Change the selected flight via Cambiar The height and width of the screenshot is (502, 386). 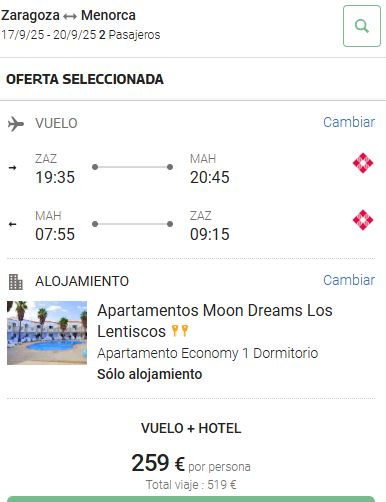pos(349,122)
